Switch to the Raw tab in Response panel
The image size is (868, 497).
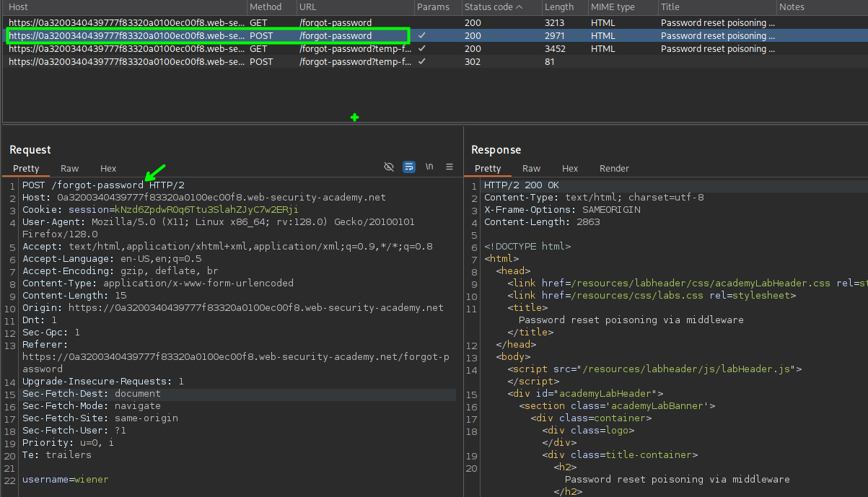click(x=532, y=169)
